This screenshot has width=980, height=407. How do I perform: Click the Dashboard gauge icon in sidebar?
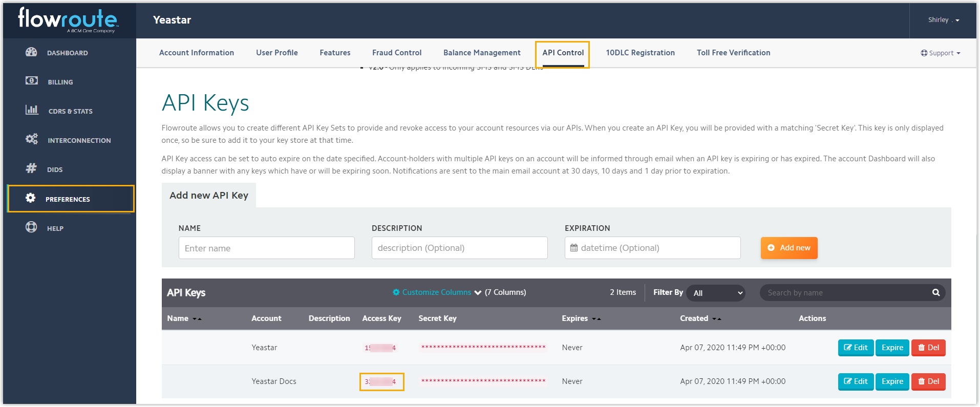[31, 52]
